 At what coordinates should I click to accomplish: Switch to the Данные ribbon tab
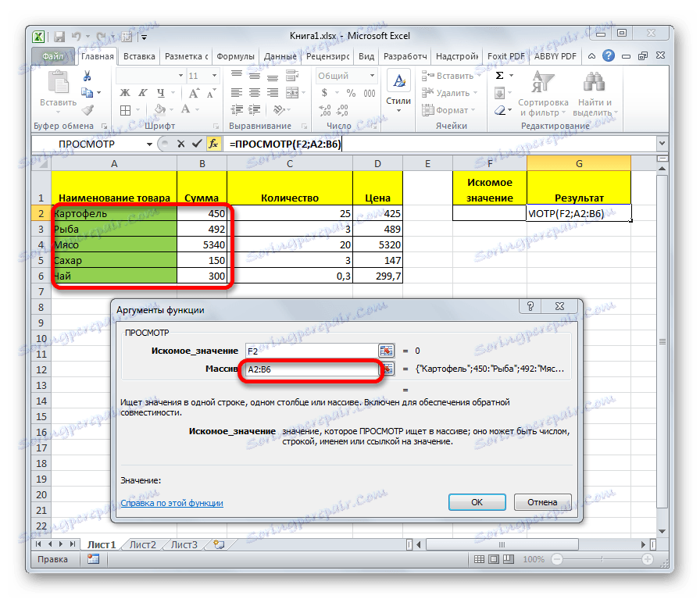pyautogui.click(x=280, y=56)
